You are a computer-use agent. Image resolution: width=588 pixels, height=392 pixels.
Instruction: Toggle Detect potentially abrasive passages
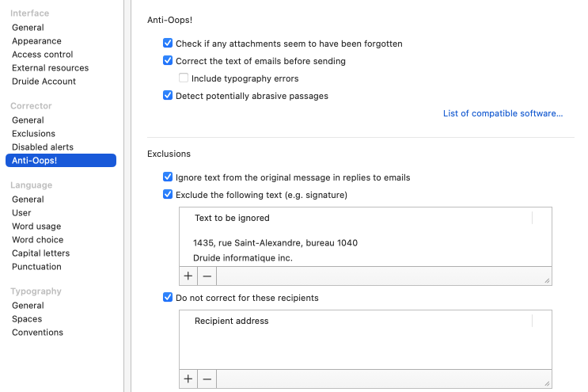click(x=168, y=96)
